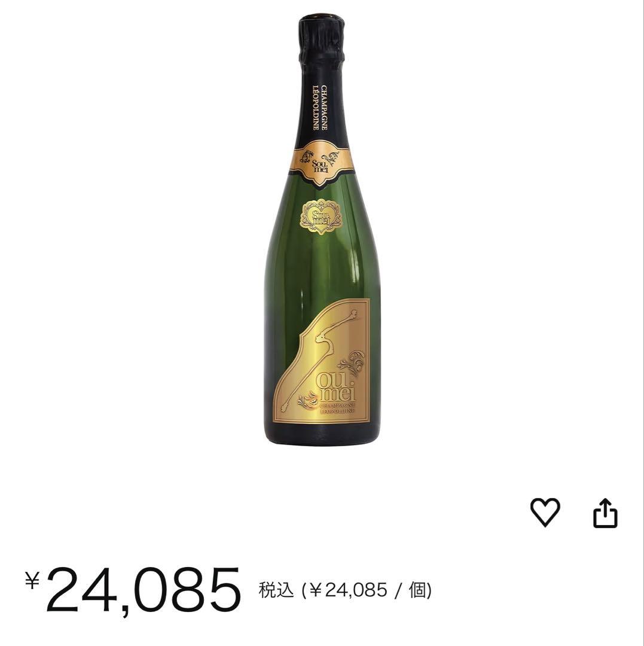Tap the floral ornament on gold label

pyautogui.click(x=352, y=365)
